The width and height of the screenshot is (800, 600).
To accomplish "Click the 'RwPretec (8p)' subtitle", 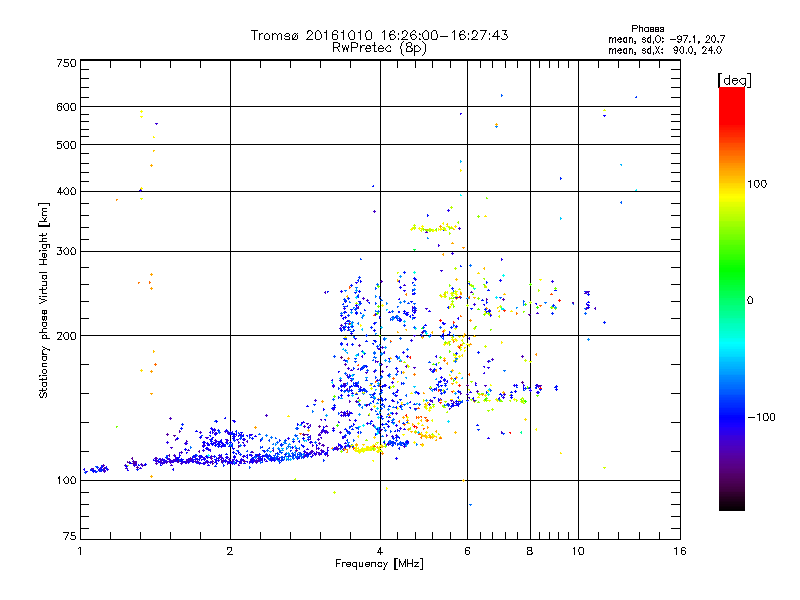I will click(379, 48).
